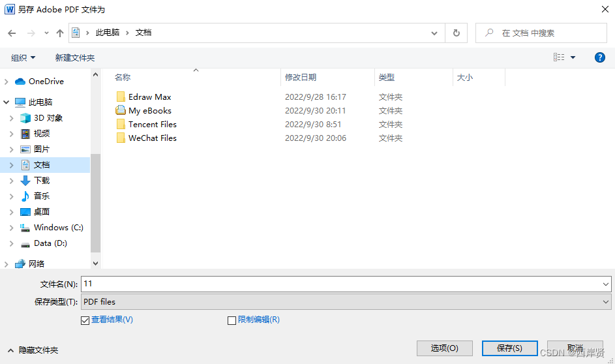Sort files by the 修改日期 column
The height and width of the screenshot is (364, 615).
point(301,77)
